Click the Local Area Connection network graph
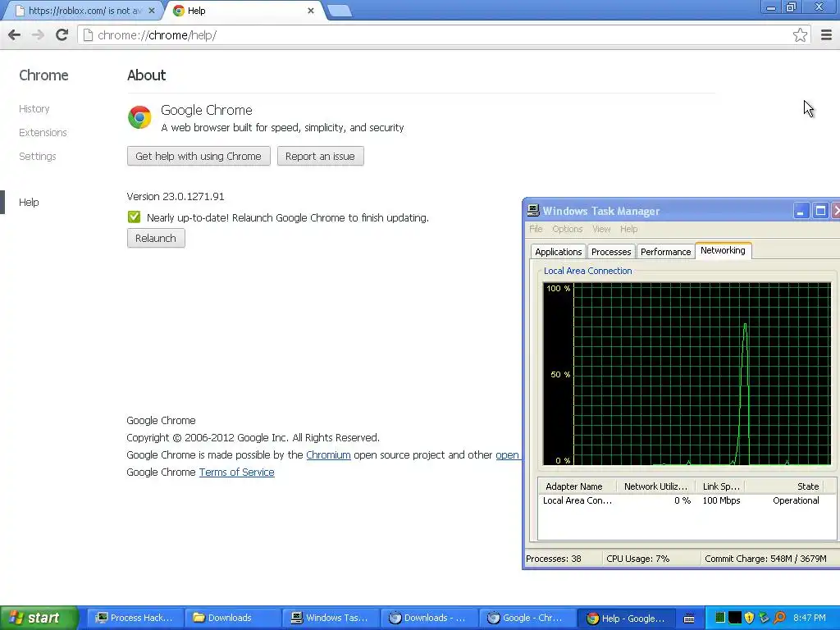This screenshot has height=630, width=840. (x=687, y=374)
